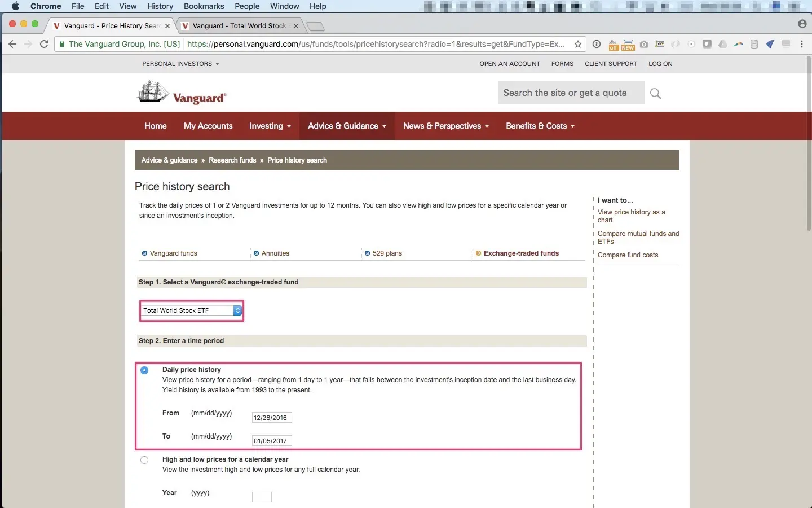Open My Accounts in the navigation bar
This screenshot has height=508, width=812.
point(208,126)
